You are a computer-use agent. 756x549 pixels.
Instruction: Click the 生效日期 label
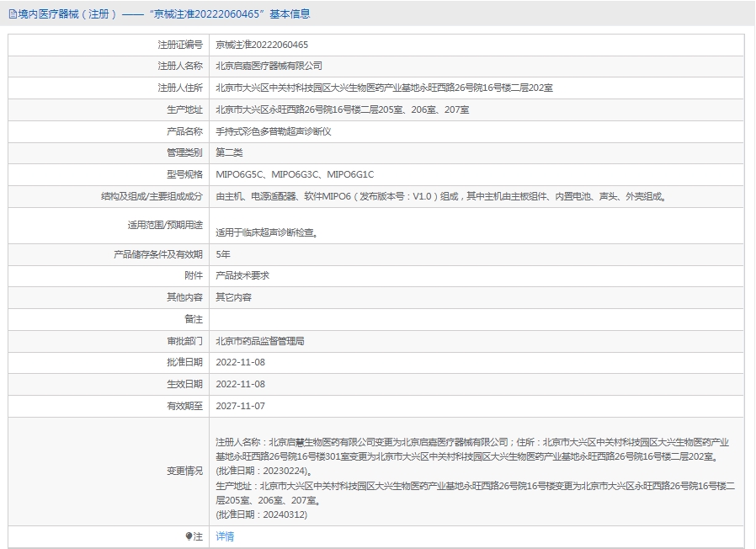(x=184, y=385)
